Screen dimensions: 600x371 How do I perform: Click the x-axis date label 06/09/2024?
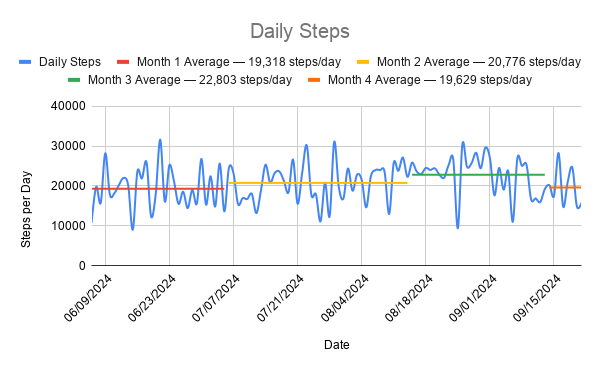tap(88, 298)
